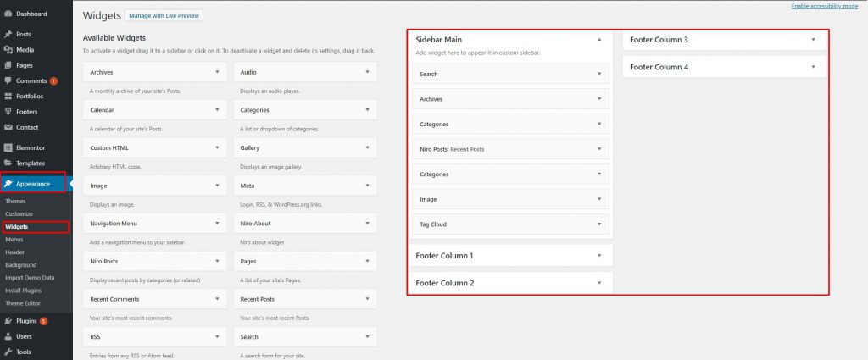Expand the Navigation Menu widget arrow

click(x=217, y=224)
